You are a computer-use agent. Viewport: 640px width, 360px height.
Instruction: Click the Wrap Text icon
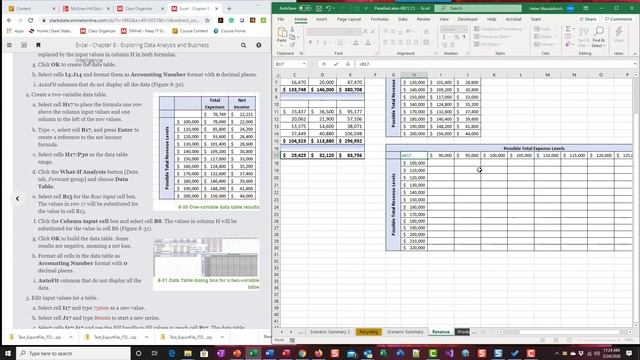click(x=426, y=31)
